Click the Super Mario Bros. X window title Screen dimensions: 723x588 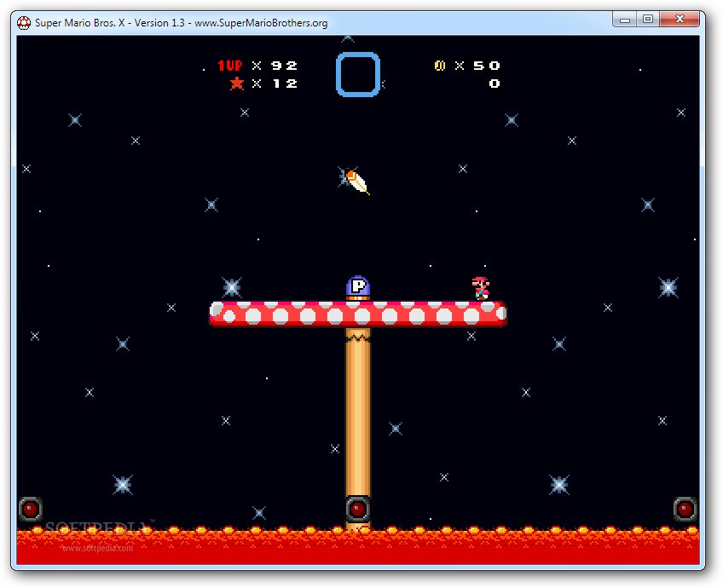pyautogui.click(x=182, y=22)
